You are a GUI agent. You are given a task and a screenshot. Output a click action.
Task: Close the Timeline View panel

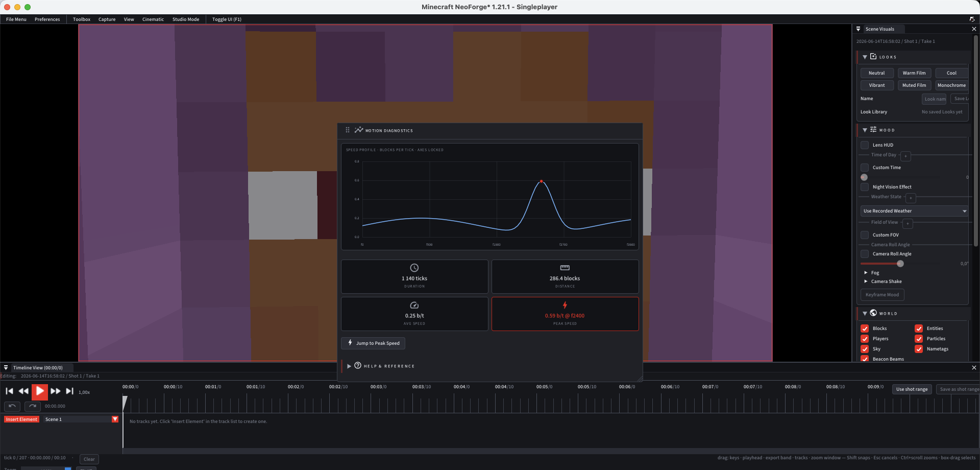point(974,367)
